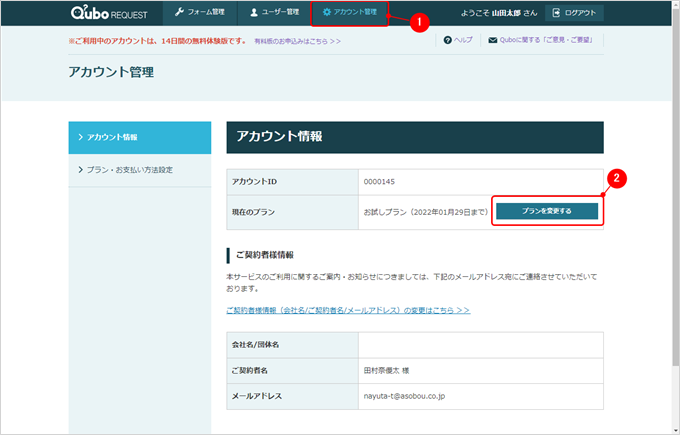Open the フォーム管理 tab
Screen dimensions: 680x435
pyautogui.click(x=200, y=13)
